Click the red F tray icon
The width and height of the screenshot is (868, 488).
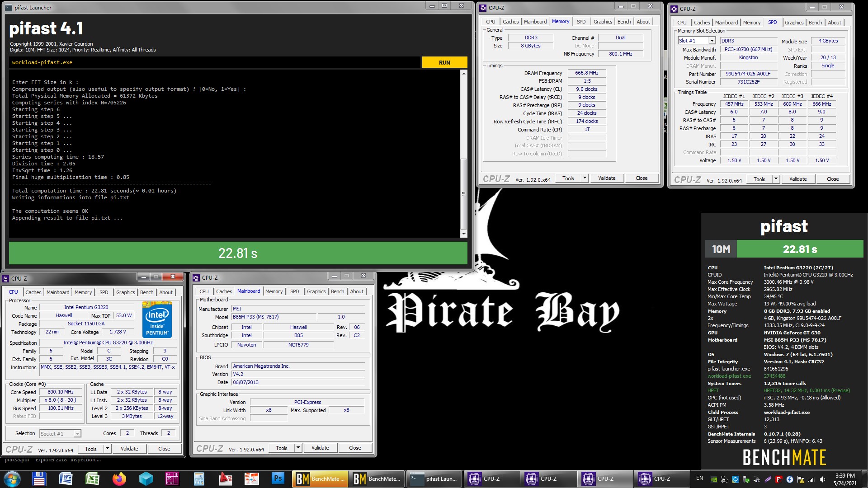[779, 479]
